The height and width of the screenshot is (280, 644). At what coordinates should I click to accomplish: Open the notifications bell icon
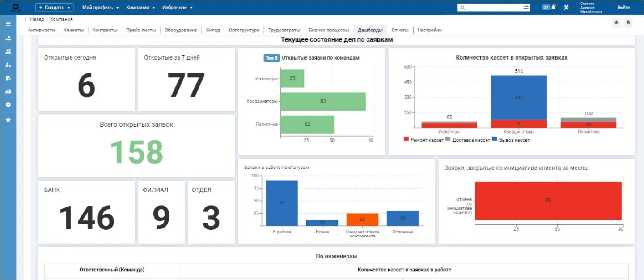554,7
